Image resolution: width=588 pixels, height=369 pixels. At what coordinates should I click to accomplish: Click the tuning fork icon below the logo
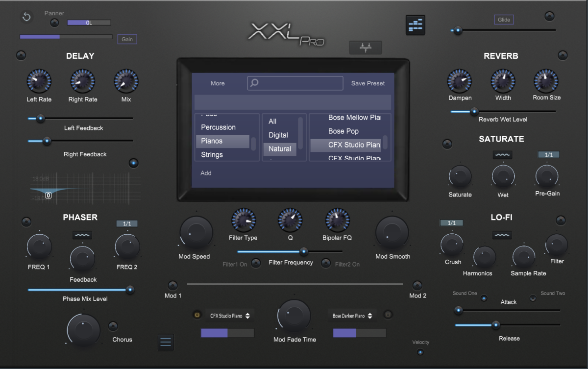365,48
